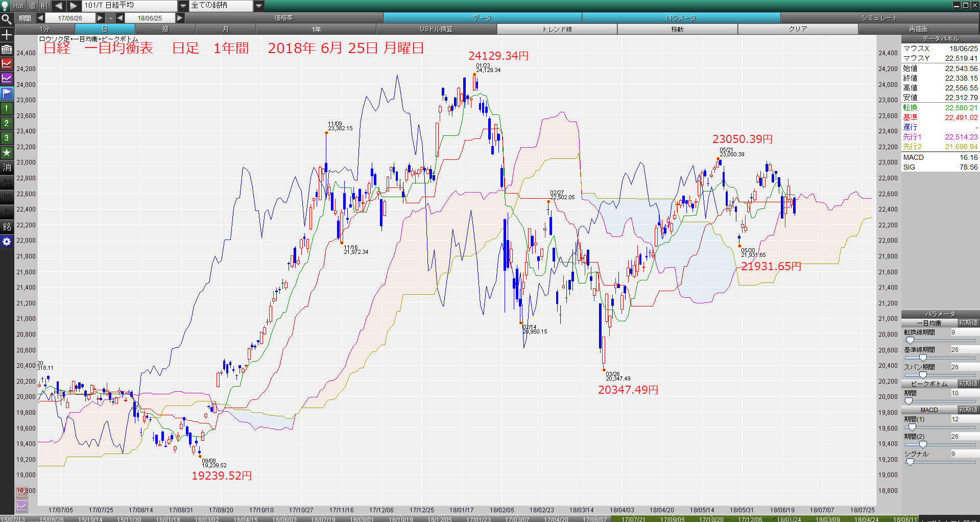980x522 pixels.
Task: Select the green preset 3 icon
Action: pos(7,138)
